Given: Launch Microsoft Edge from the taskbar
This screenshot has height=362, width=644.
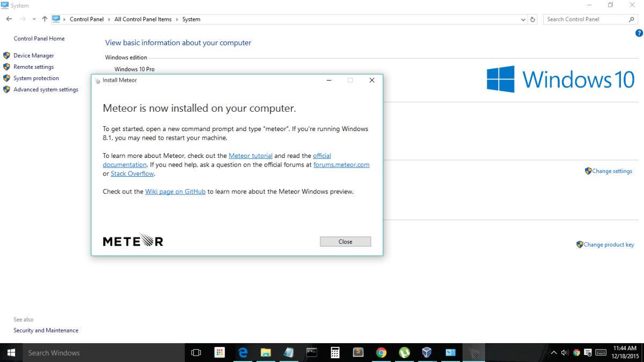Looking at the screenshot, I should (243, 352).
